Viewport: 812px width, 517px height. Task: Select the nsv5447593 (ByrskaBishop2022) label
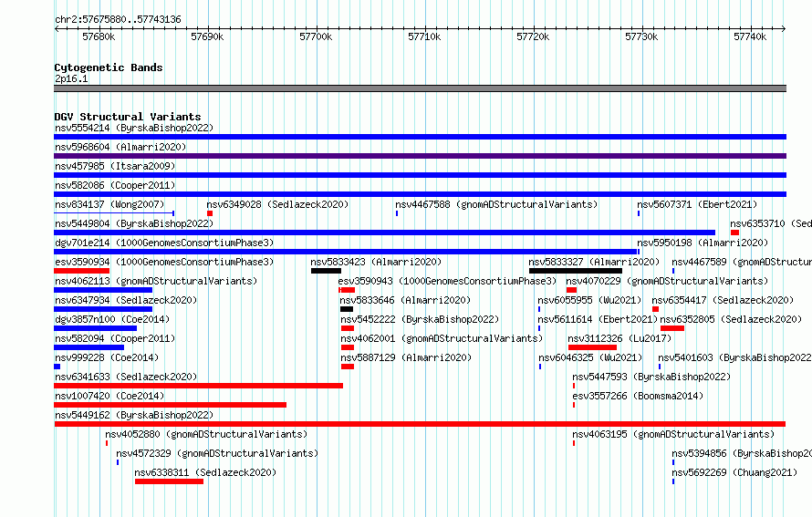pos(651,377)
